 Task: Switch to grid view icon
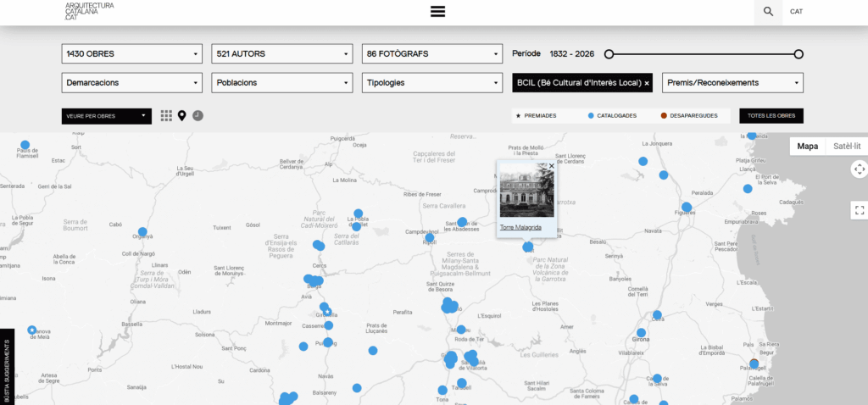pos(166,115)
